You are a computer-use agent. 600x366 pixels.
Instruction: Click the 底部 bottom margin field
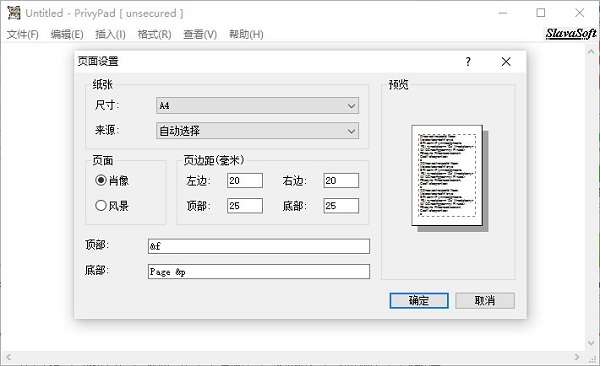tap(341, 206)
